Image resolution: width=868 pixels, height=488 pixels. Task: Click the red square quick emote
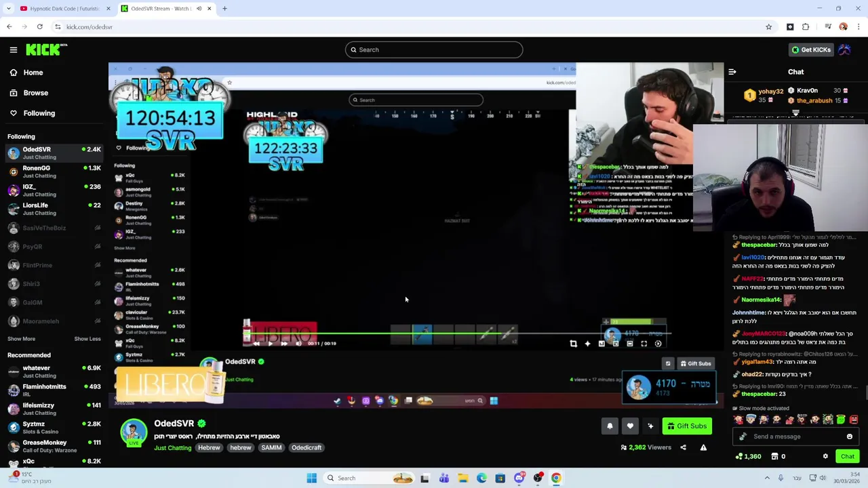pyautogui.click(x=853, y=420)
